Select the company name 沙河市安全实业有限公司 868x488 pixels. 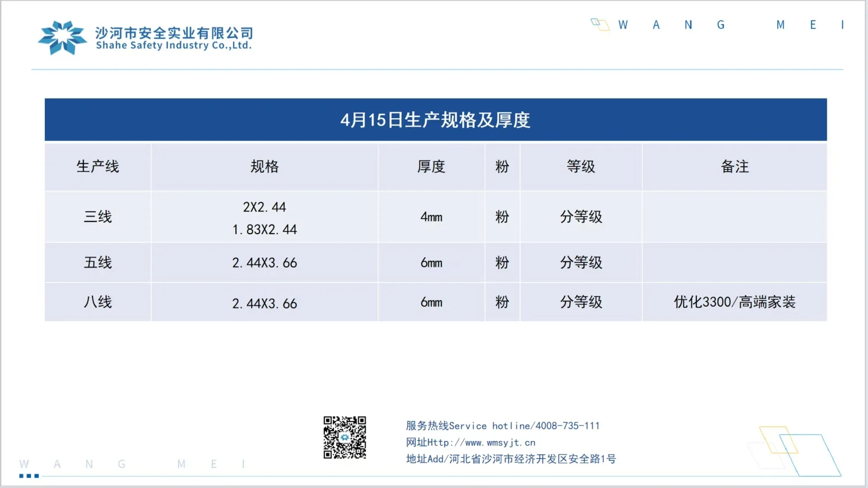pos(175,33)
